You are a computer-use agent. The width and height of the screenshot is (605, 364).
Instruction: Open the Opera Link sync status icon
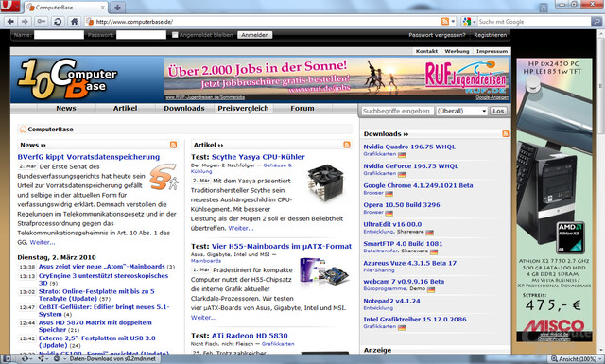coord(26,359)
